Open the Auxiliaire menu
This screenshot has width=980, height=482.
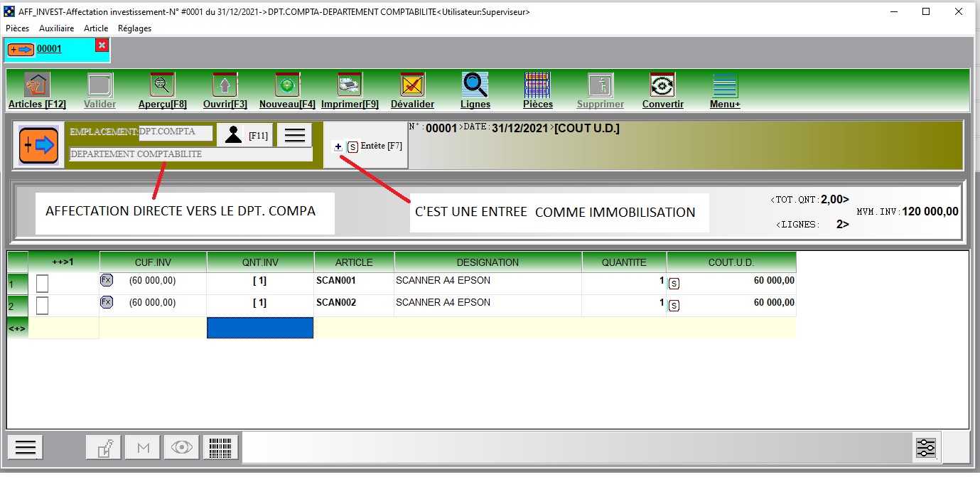click(x=56, y=28)
